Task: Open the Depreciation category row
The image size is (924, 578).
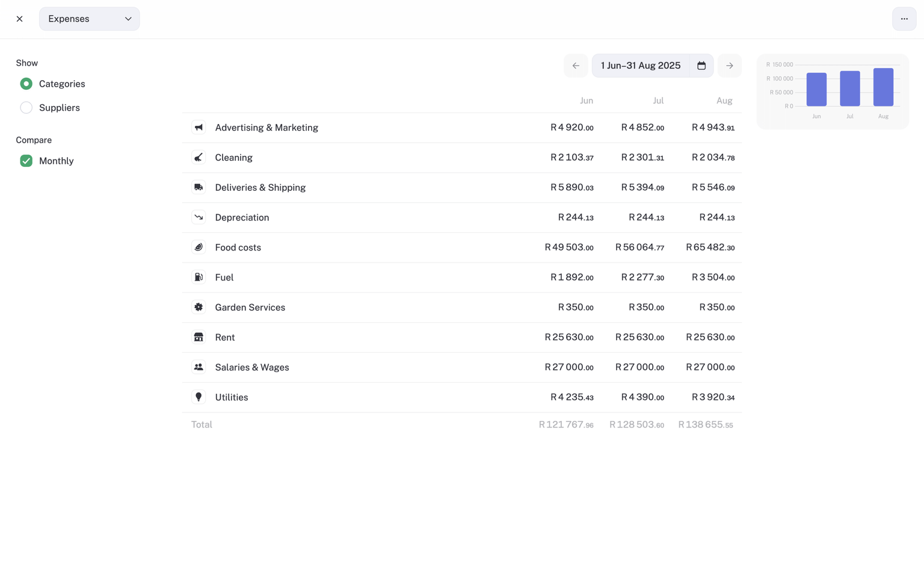Action: pyautogui.click(x=242, y=217)
